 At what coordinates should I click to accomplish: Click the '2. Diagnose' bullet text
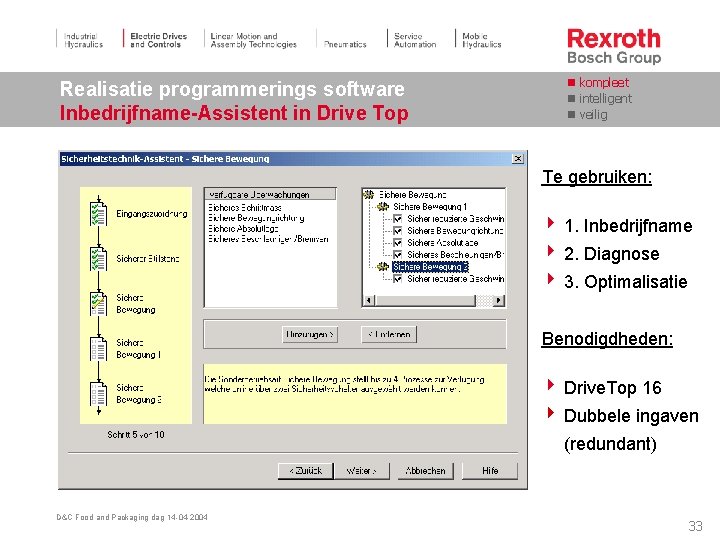click(x=612, y=254)
